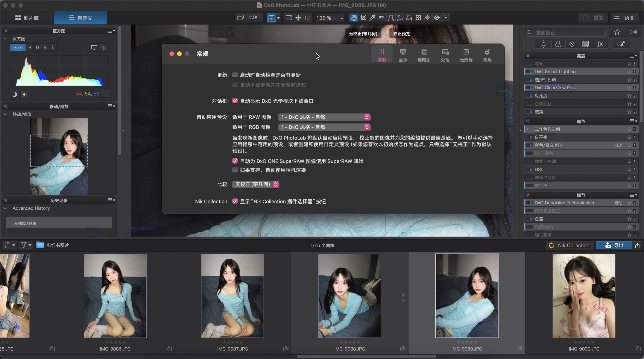
Task: Open the fx effects filter in right panel
Action: point(600,44)
